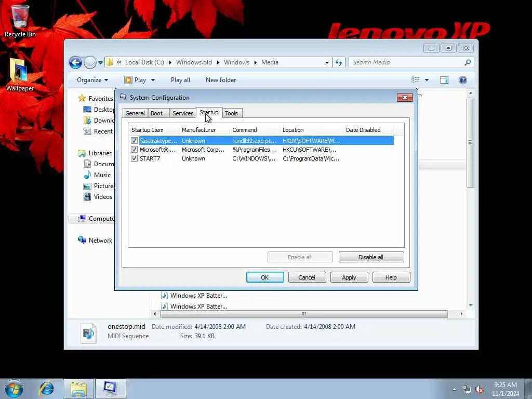Uncheck the fasttraktype startup item checkbox
Image resolution: width=532 pixels, height=399 pixels.
(135, 140)
